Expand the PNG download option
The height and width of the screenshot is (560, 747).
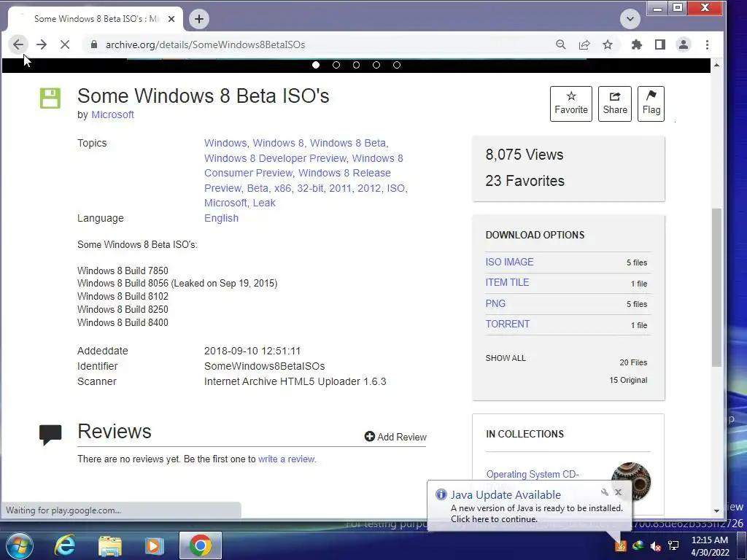(x=495, y=303)
